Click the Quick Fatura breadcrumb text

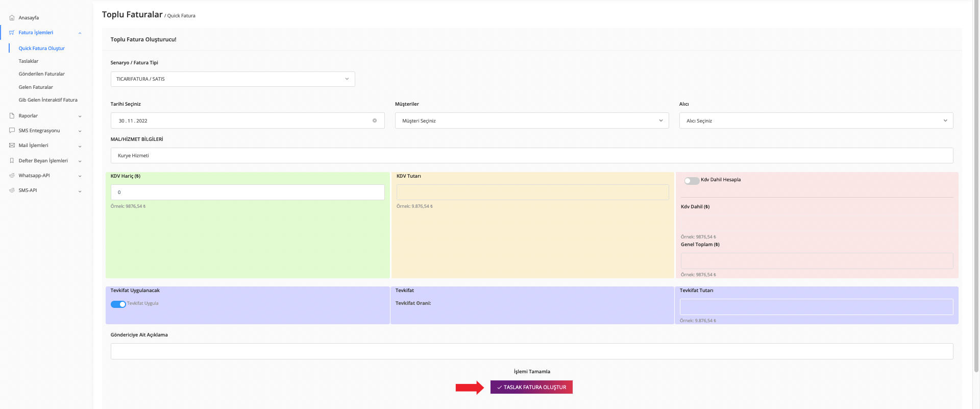(x=181, y=16)
